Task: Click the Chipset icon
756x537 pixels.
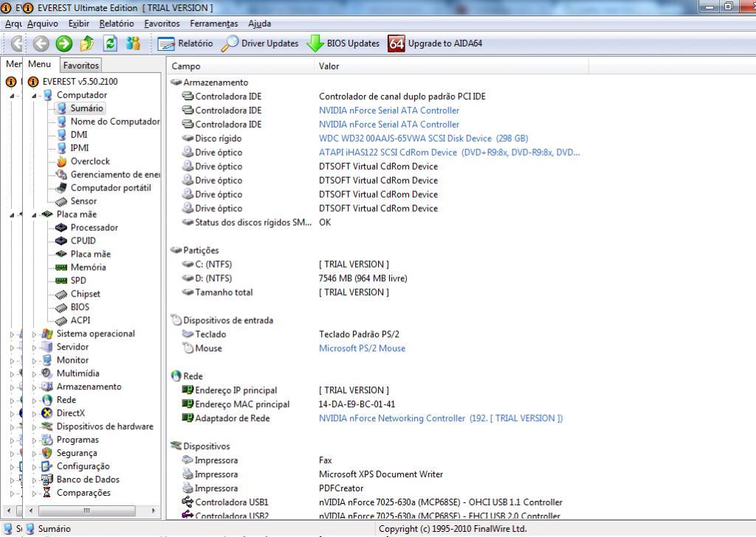Action: tap(61, 294)
